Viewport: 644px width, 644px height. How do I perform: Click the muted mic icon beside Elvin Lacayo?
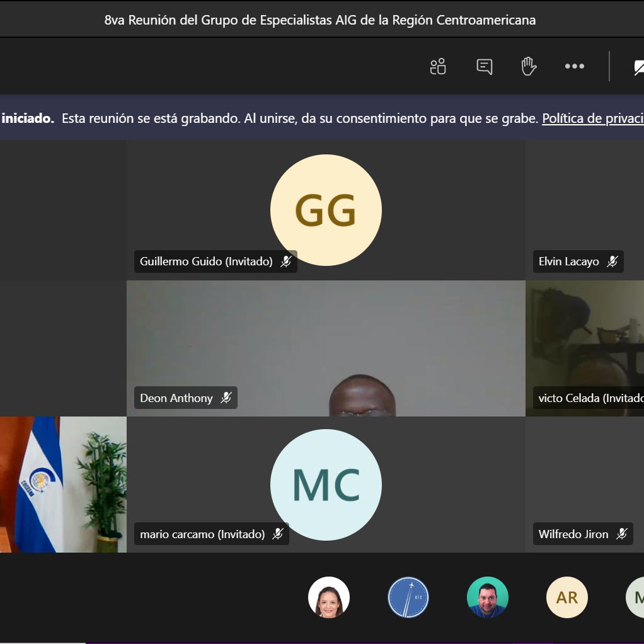coord(612,262)
